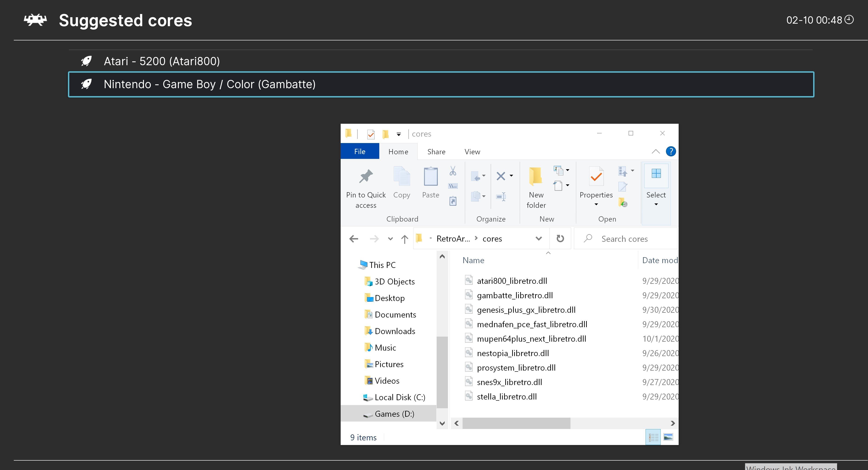
Task: Open 3D Objects in the navigation pane
Action: click(394, 282)
